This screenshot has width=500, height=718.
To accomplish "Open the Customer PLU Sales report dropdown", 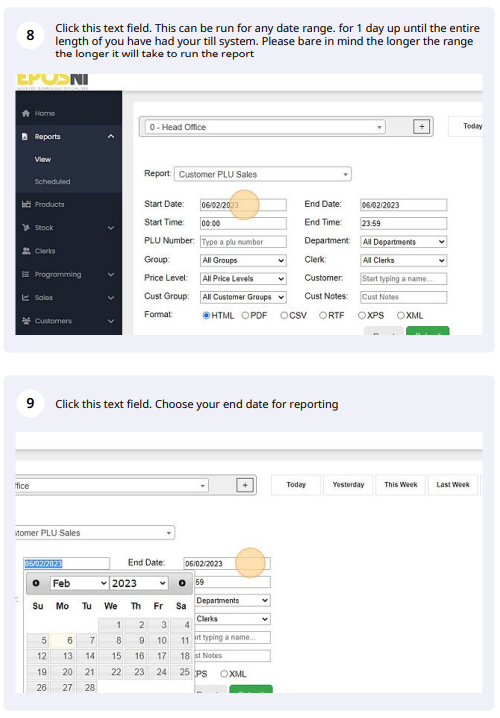I will coord(263,174).
